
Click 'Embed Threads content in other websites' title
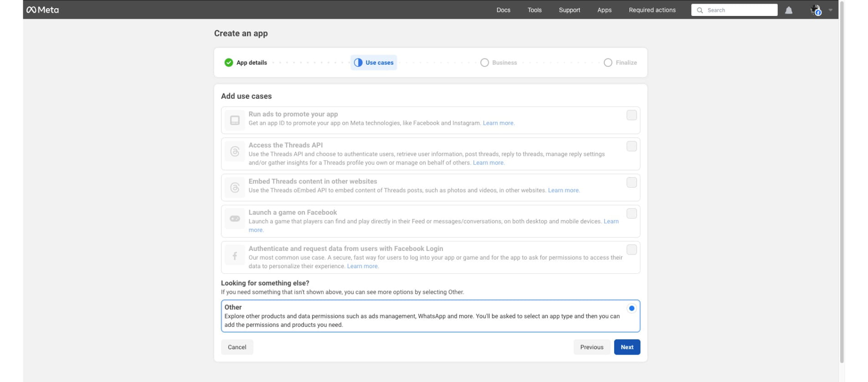coord(313,181)
